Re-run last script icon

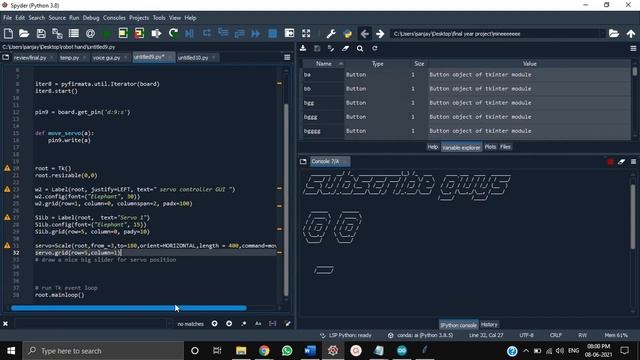tap(173, 33)
